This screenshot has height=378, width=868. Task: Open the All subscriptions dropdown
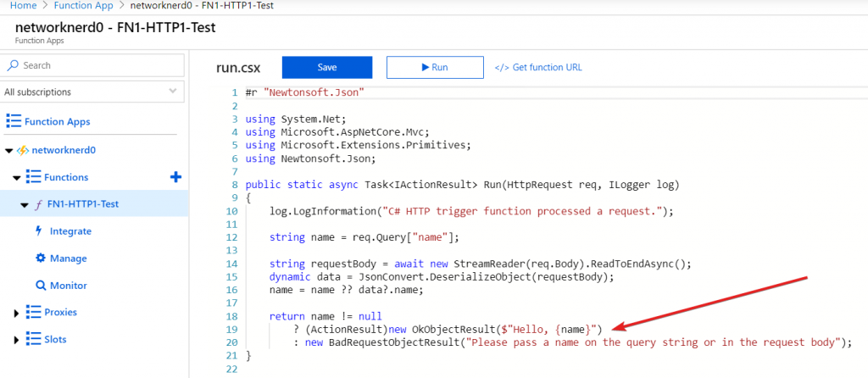[93, 92]
